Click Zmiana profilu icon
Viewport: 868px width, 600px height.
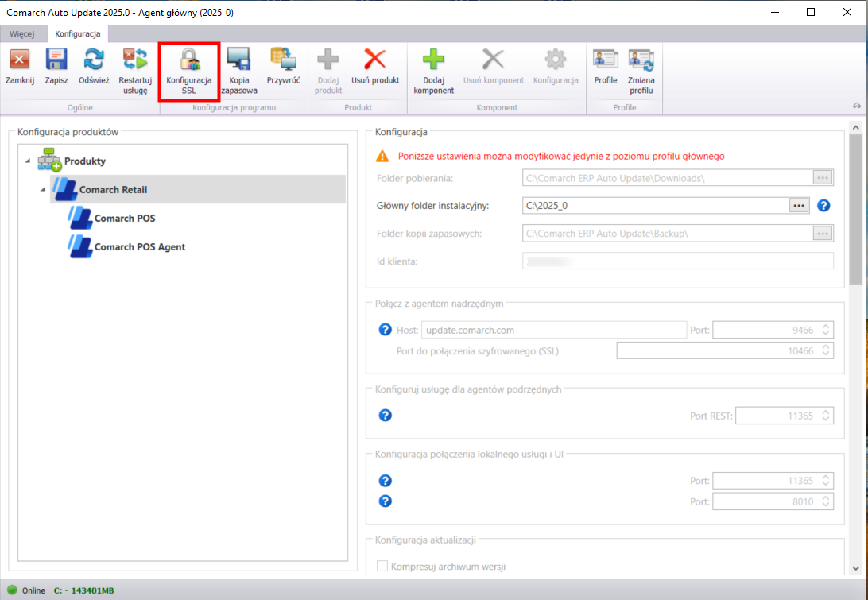(641, 60)
